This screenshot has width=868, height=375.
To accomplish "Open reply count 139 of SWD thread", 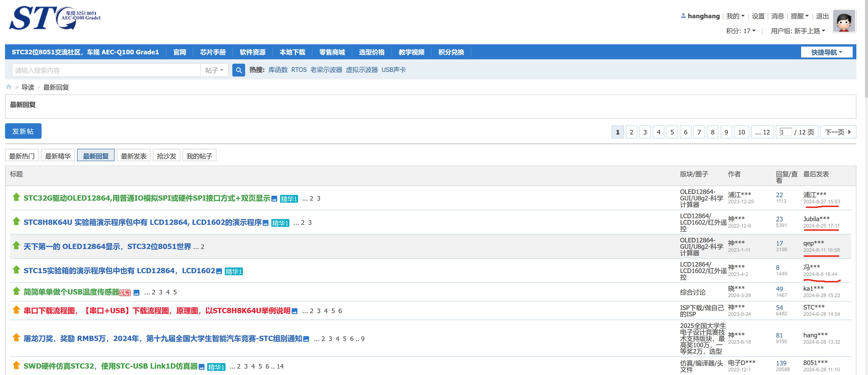I will (781, 363).
